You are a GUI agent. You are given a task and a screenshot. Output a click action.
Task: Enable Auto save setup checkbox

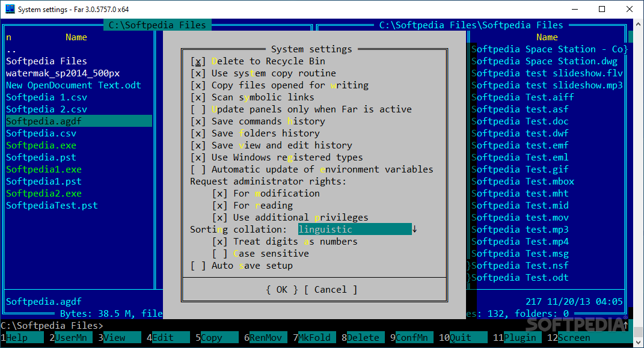[198, 266]
